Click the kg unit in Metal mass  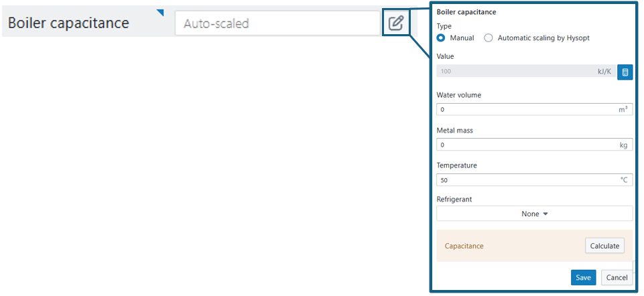(x=624, y=145)
